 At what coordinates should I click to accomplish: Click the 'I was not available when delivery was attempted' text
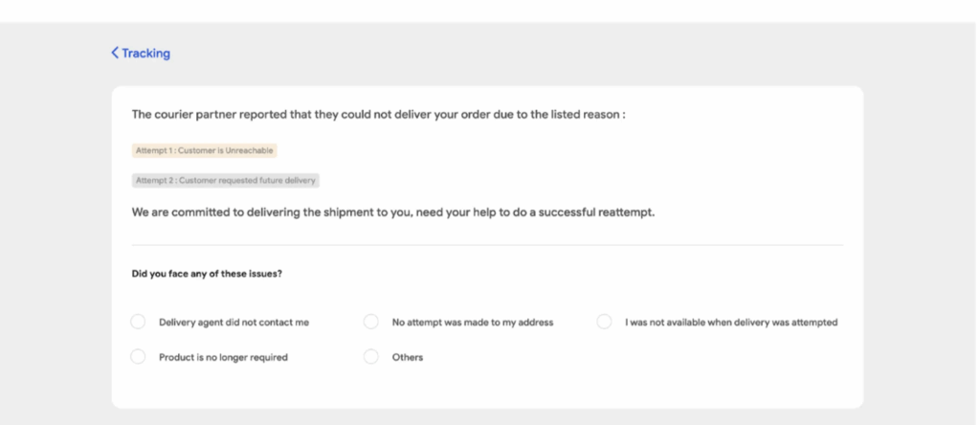pyautogui.click(x=731, y=323)
